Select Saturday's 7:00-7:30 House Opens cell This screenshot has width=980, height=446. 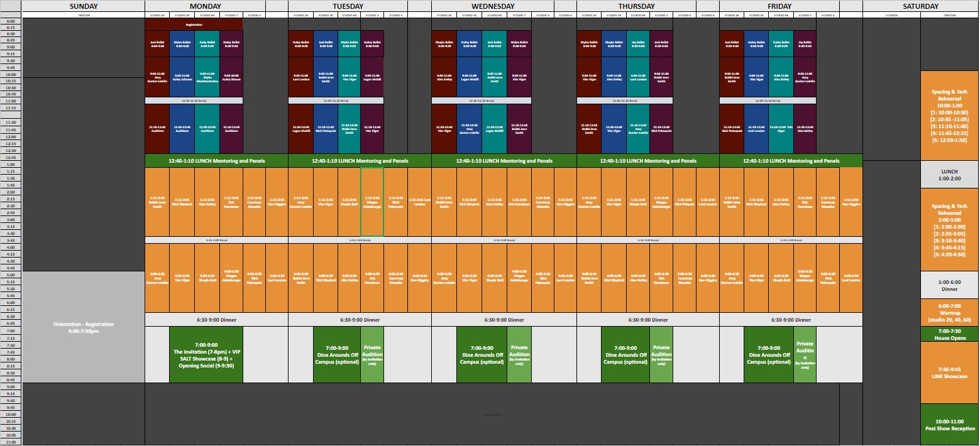[949, 334]
